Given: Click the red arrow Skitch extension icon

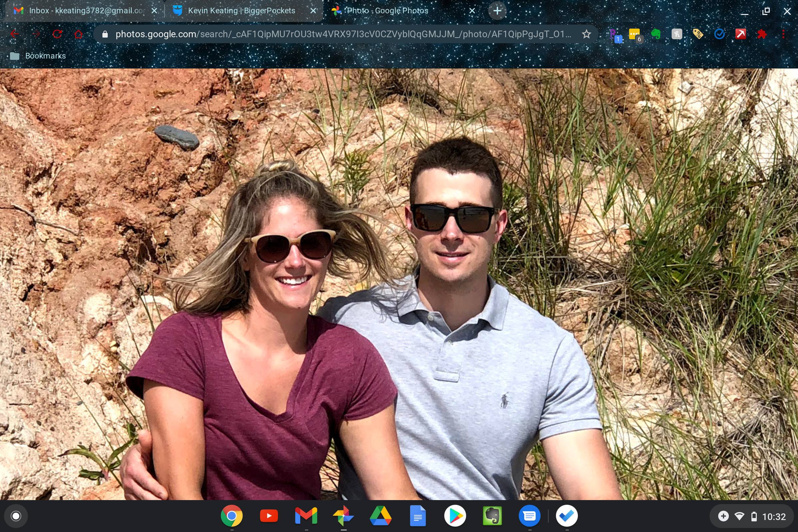Looking at the screenshot, I should click(x=740, y=34).
